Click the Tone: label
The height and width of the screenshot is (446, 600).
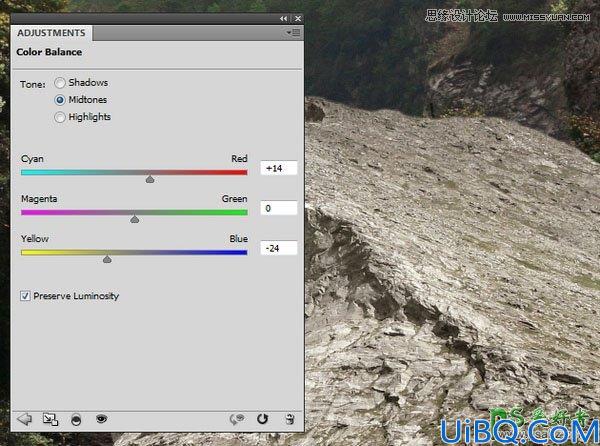pyautogui.click(x=33, y=84)
